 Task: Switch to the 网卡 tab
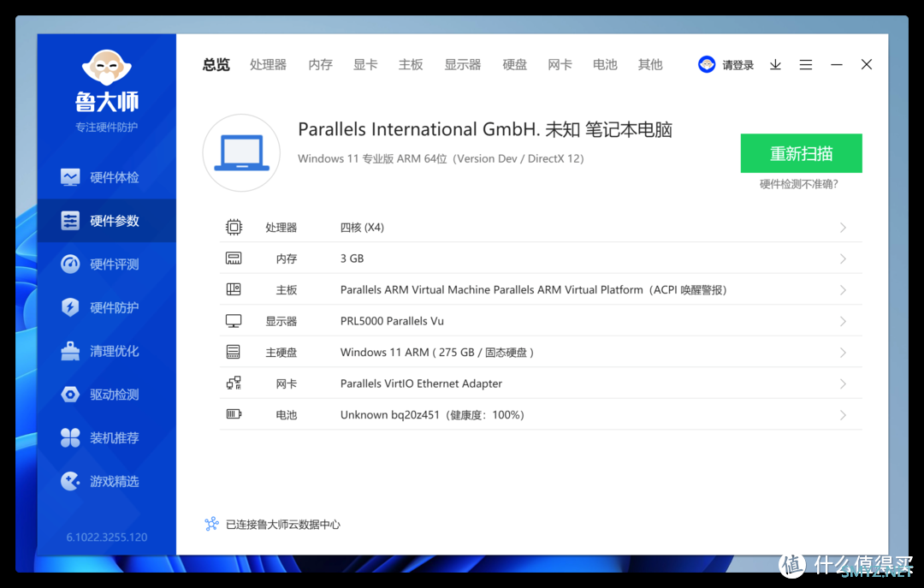(x=560, y=65)
